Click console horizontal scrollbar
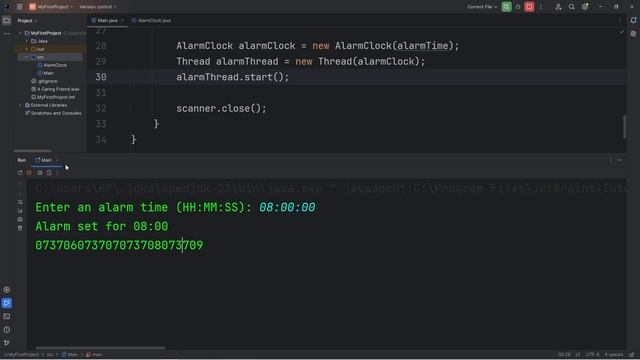This screenshot has width=640, height=360. 100,348
